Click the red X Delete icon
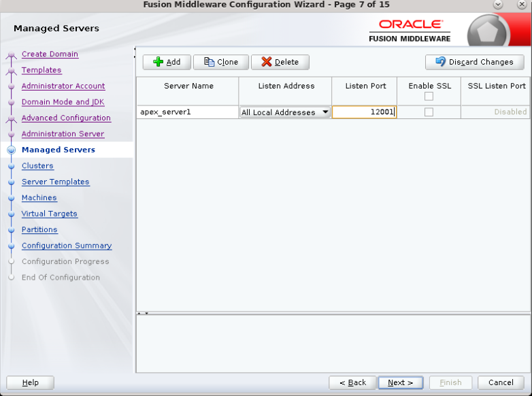The width and height of the screenshot is (532, 396). point(267,62)
